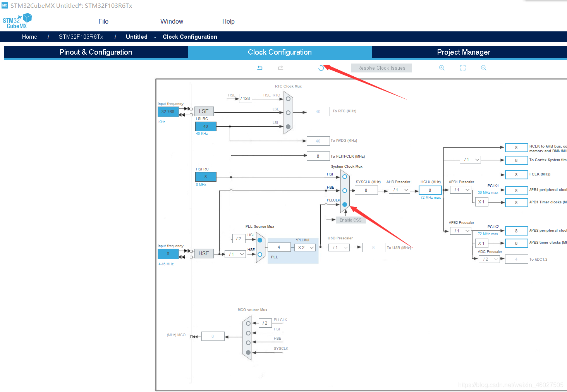The width and height of the screenshot is (567, 392).
Task: Open the PLLMul X2 dropdown
Action: click(305, 248)
